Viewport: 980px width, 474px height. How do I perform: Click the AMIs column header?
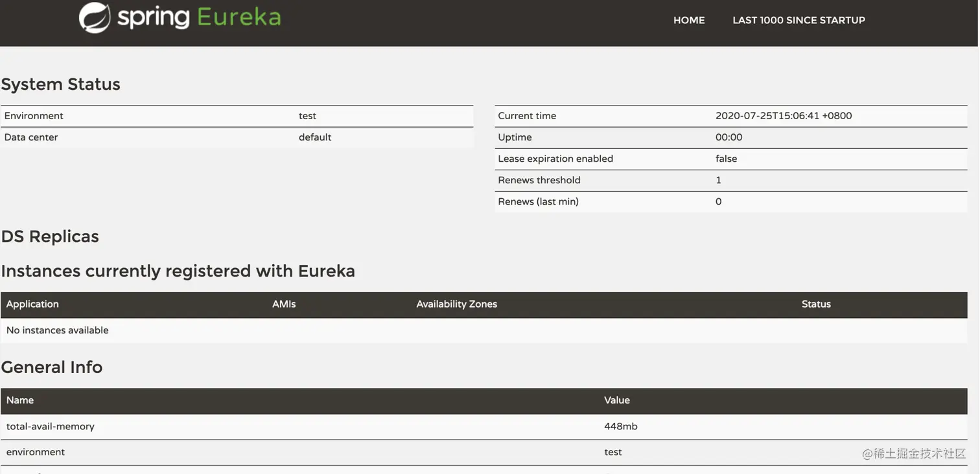pyautogui.click(x=284, y=304)
